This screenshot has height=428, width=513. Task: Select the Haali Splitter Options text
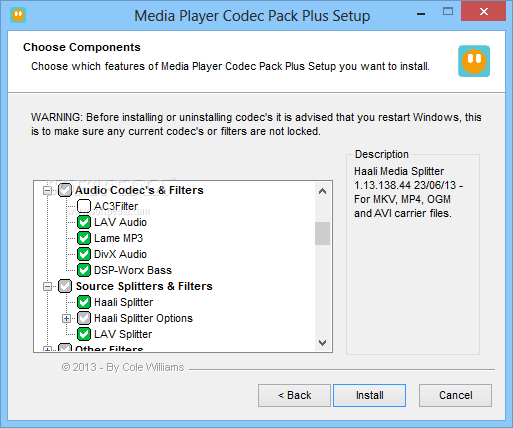tap(143, 318)
